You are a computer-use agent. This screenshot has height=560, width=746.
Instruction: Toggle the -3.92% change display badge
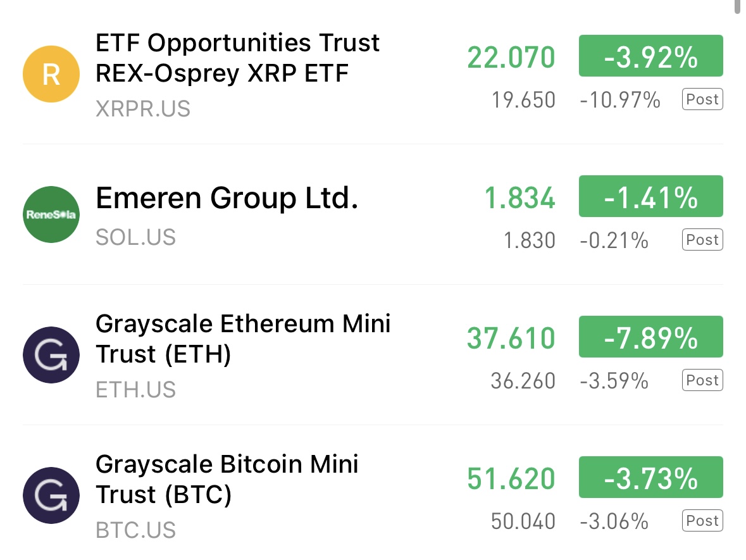[650, 58]
